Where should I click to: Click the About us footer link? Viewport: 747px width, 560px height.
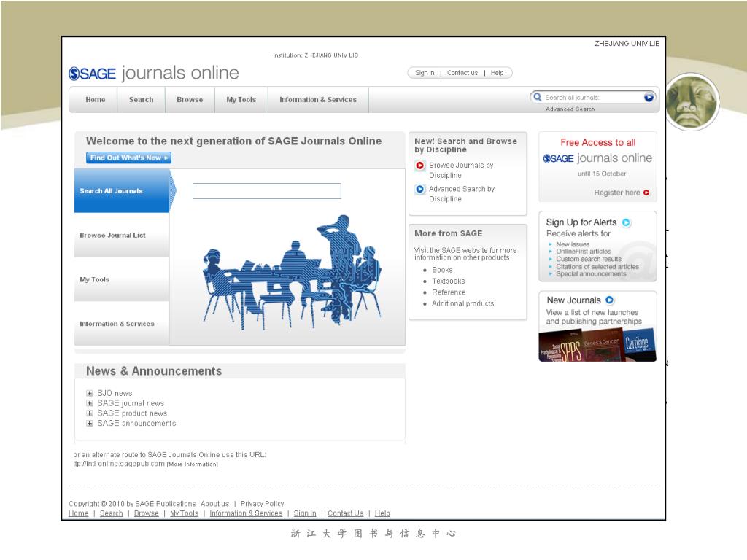pyautogui.click(x=215, y=504)
